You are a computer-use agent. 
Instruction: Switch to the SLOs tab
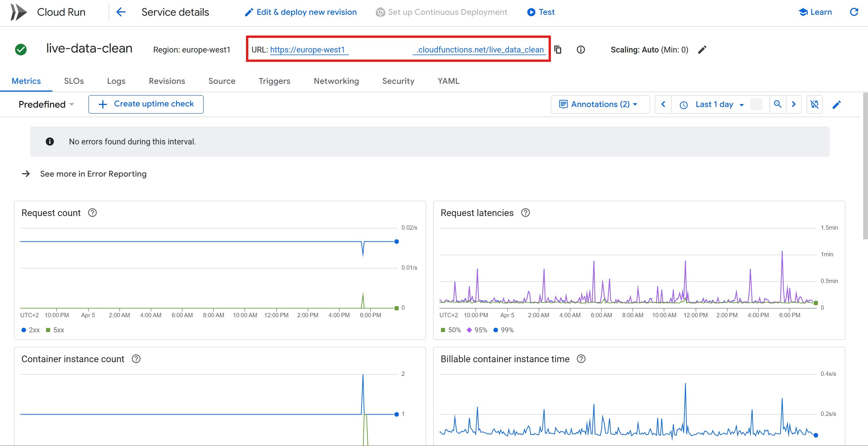pyautogui.click(x=74, y=81)
